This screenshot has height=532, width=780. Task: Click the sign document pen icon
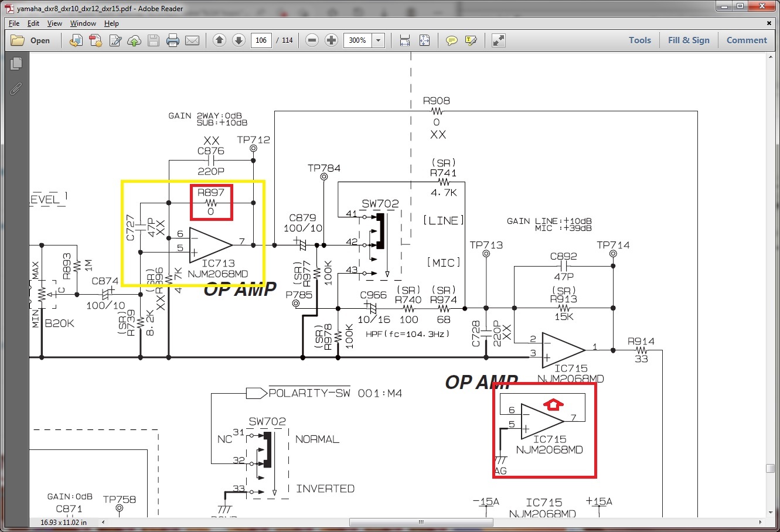tap(115, 40)
